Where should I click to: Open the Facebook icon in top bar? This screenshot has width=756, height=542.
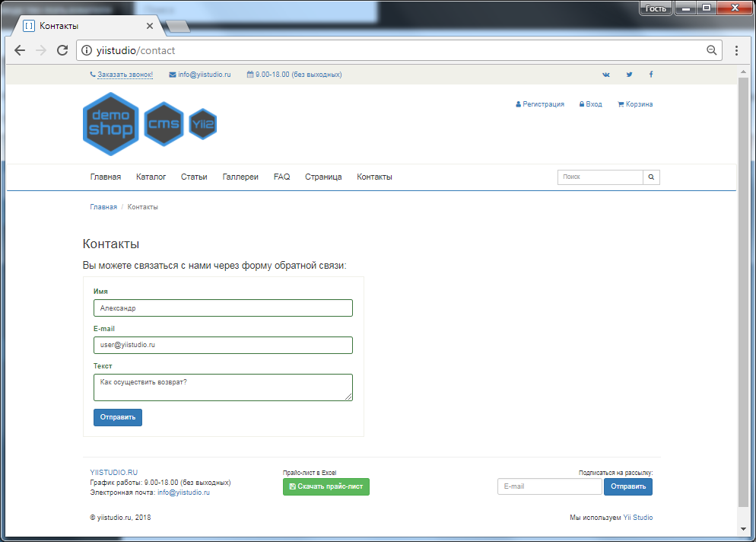pos(651,75)
